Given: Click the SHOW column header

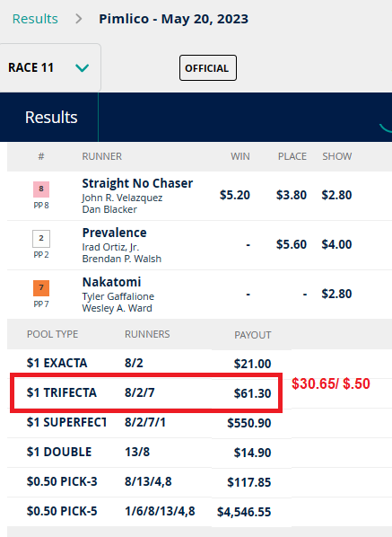Looking at the screenshot, I should point(337,156).
